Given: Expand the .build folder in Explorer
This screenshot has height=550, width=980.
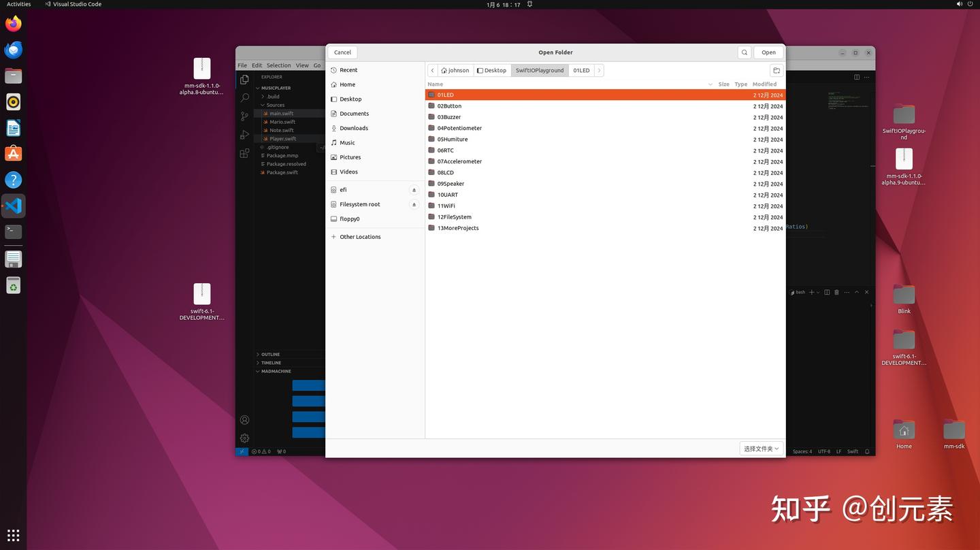Looking at the screenshot, I should 272,97.
